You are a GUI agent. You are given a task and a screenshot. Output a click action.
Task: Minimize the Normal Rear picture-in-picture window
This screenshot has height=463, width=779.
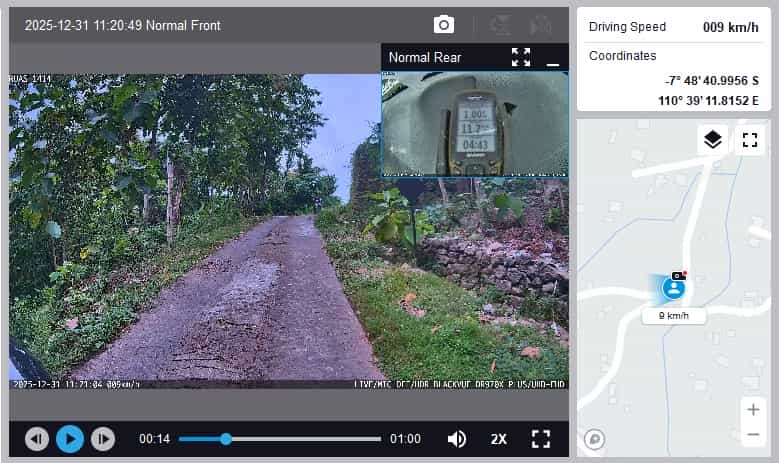(552, 58)
